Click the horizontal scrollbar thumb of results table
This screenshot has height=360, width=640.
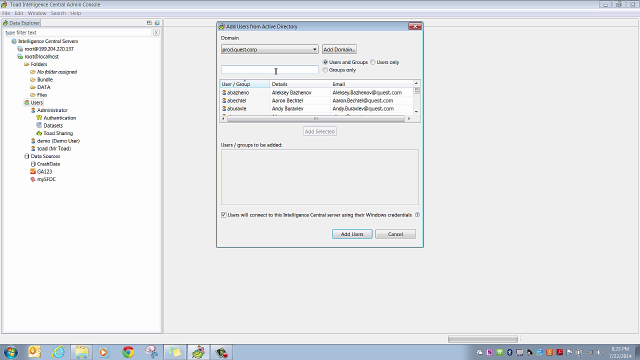tap(316, 119)
